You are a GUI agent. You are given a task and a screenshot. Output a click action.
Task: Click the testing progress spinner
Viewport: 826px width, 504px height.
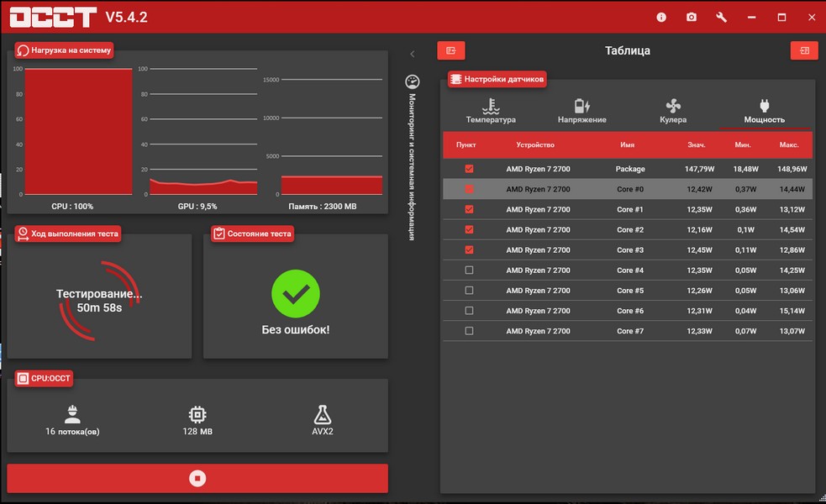[x=99, y=301]
